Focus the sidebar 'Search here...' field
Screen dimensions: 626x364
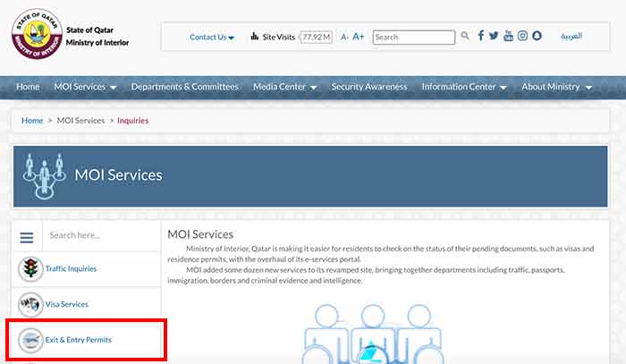(101, 235)
